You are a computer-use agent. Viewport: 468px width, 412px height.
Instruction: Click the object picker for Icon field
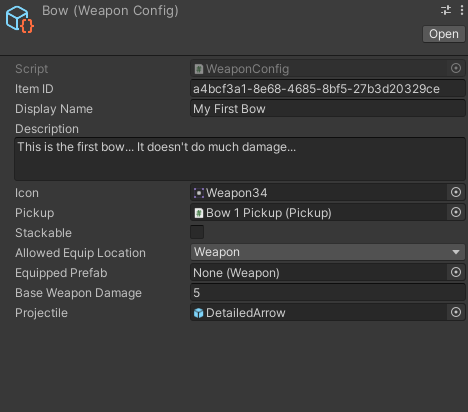tap(456, 192)
